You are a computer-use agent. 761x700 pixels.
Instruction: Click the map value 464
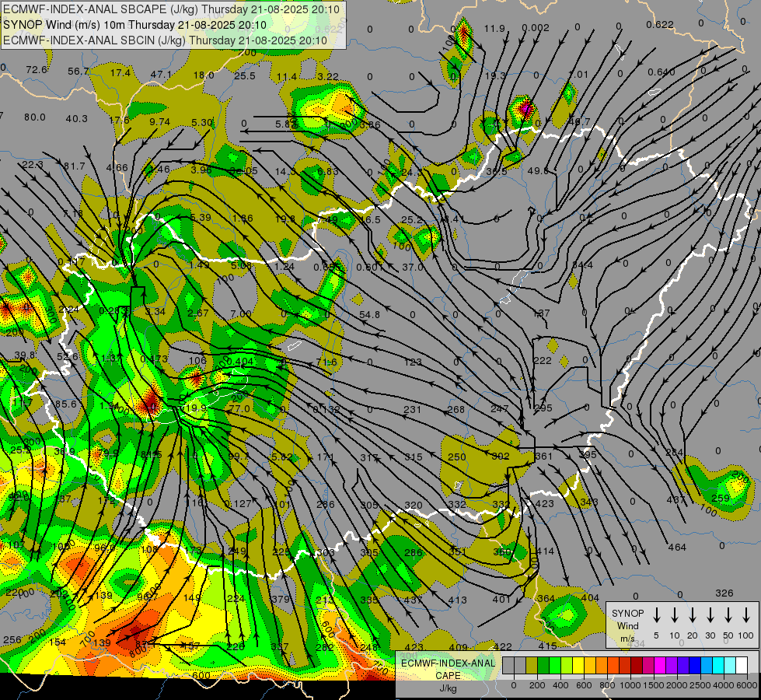tap(677, 548)
